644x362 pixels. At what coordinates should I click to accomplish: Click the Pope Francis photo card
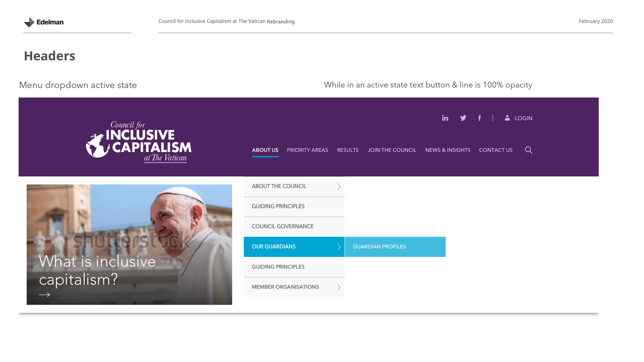(129, 245)
